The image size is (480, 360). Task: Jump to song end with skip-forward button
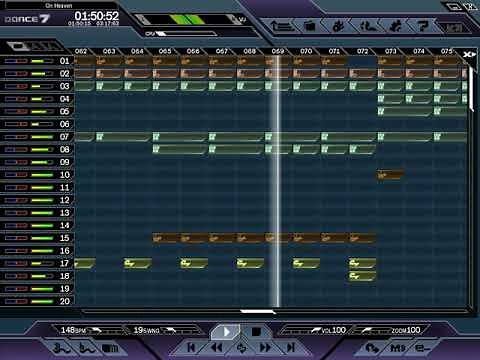point(291,348)
